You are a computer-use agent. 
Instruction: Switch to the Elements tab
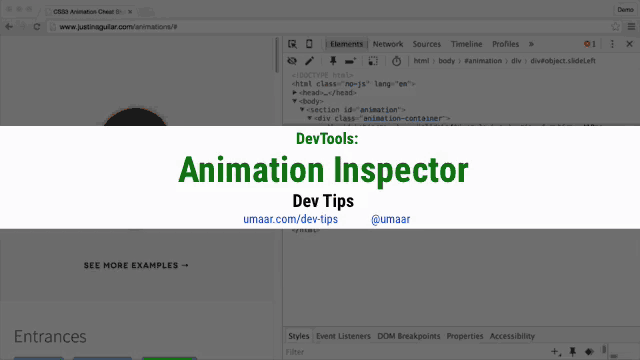[x=346, y=44]
